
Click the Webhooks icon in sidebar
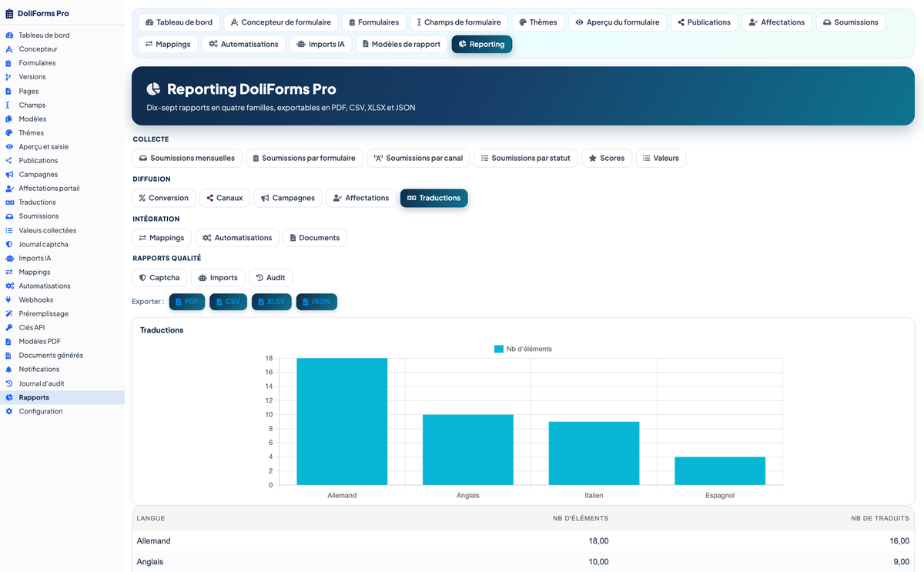pyautogui.click(x=9, y=299)
